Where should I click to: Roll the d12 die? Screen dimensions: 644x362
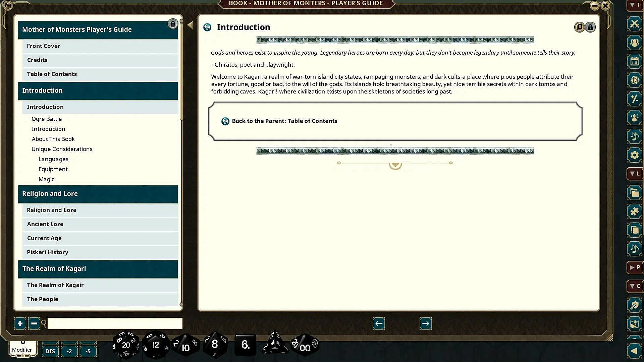pyautogui.click(x=156, y=345)
